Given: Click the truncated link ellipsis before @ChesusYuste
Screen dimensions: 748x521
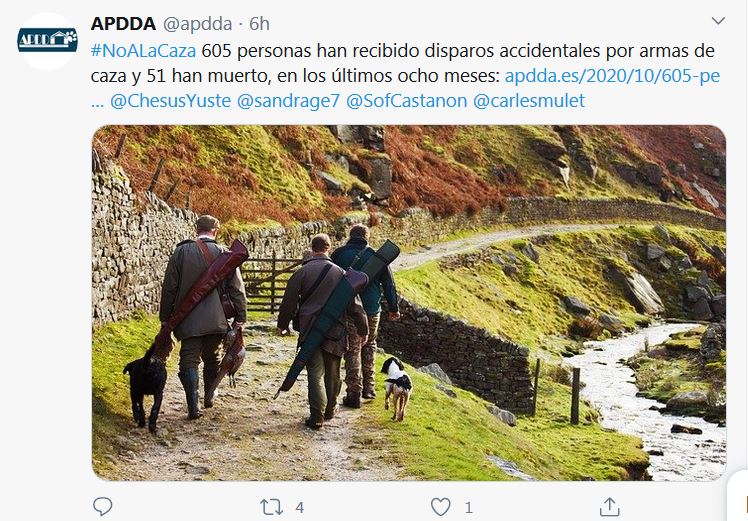Looking at the screenshot, I should click(x=97, y=104).
